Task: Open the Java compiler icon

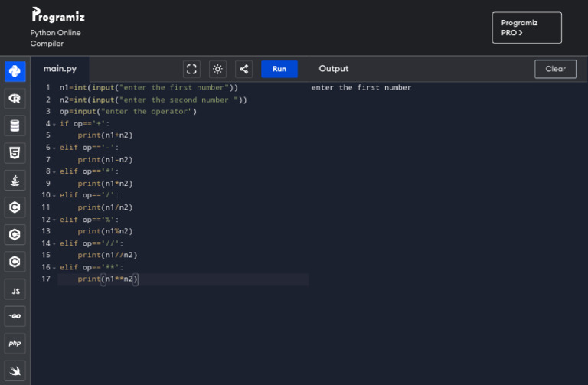Action: point(15,180)
